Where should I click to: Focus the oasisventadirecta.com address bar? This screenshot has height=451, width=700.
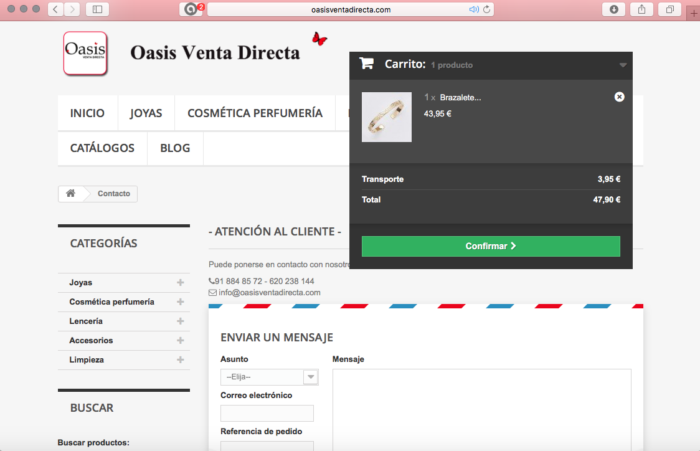coord(350,9)
